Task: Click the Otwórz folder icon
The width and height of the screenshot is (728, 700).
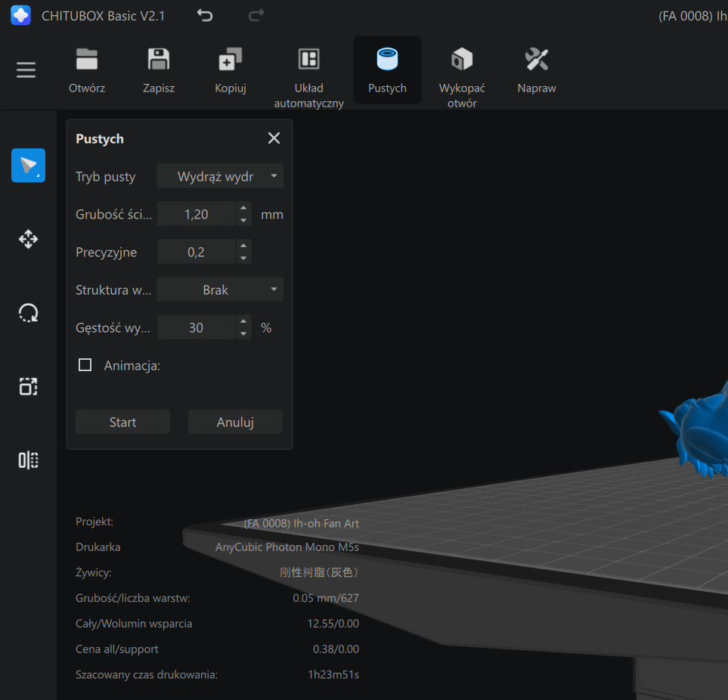Action: [87, 60]
